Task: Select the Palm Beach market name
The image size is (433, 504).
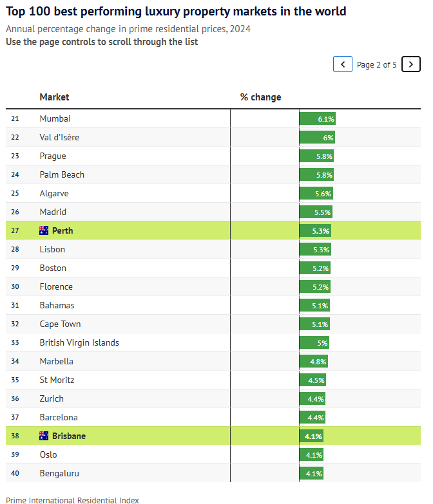Action: tap(62, 174)
